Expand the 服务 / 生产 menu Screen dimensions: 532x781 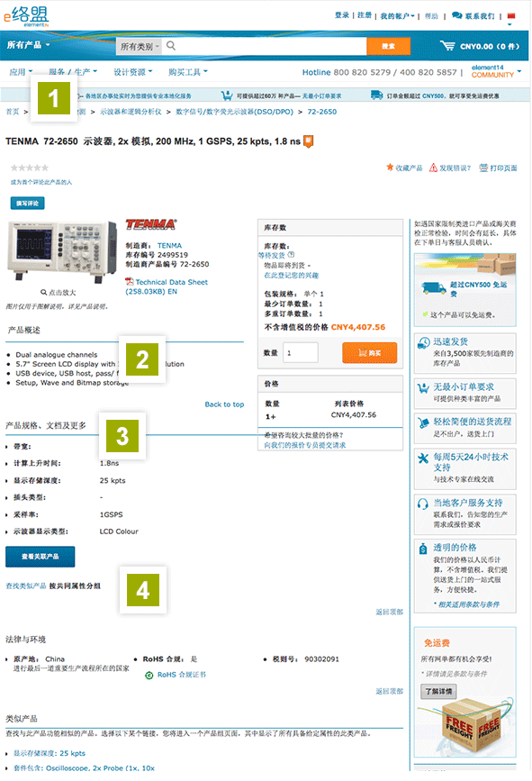(x=73, y=72)
